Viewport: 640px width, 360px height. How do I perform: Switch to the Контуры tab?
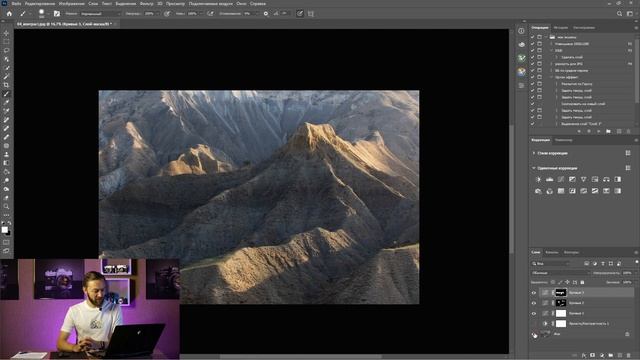pyautogui.click(x=571, y=252)
